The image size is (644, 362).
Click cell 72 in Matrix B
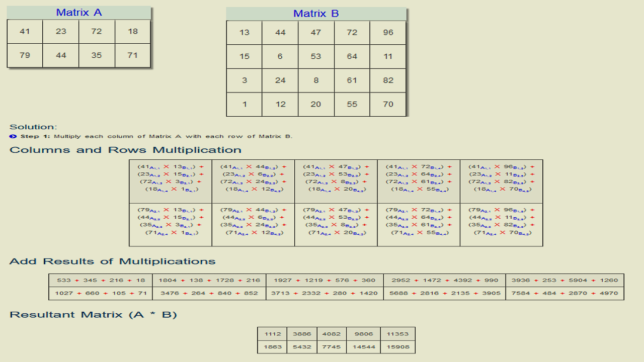pos(352,32)
